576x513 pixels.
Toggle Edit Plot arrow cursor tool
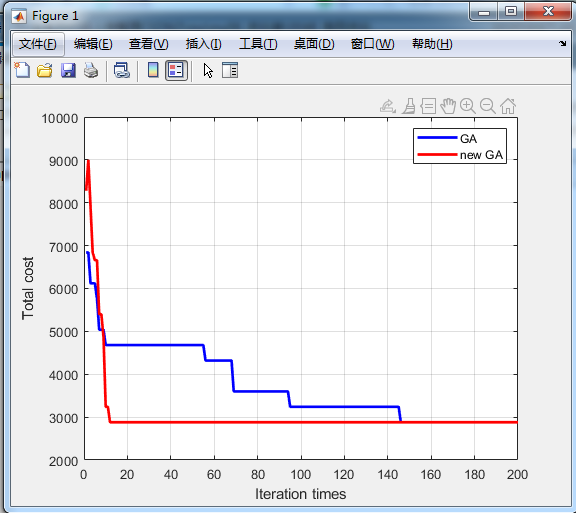point(208,71)
